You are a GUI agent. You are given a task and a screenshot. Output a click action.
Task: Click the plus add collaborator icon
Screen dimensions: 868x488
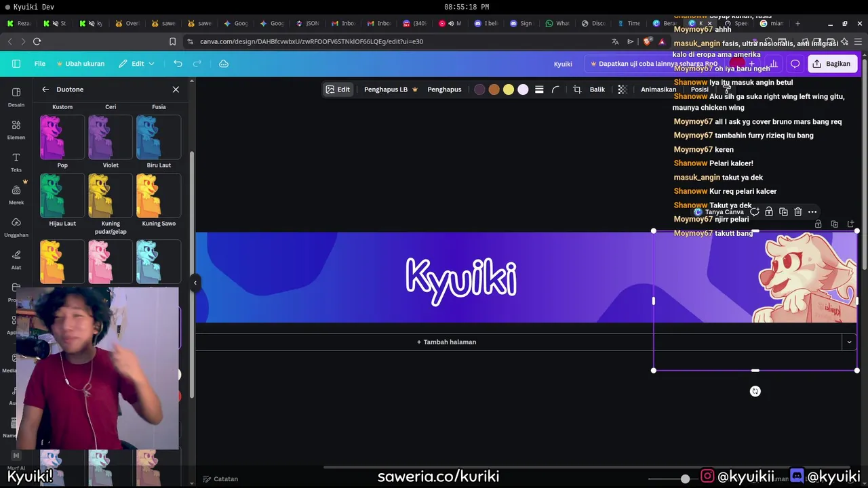[751, 64]
